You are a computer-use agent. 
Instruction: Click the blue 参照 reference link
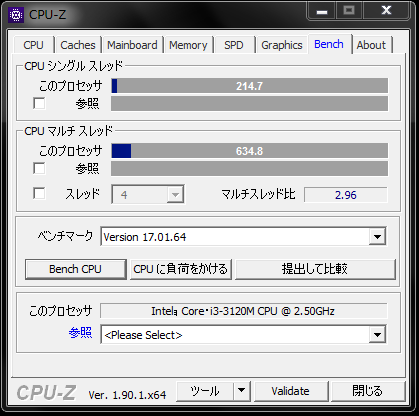coord(80,333)
